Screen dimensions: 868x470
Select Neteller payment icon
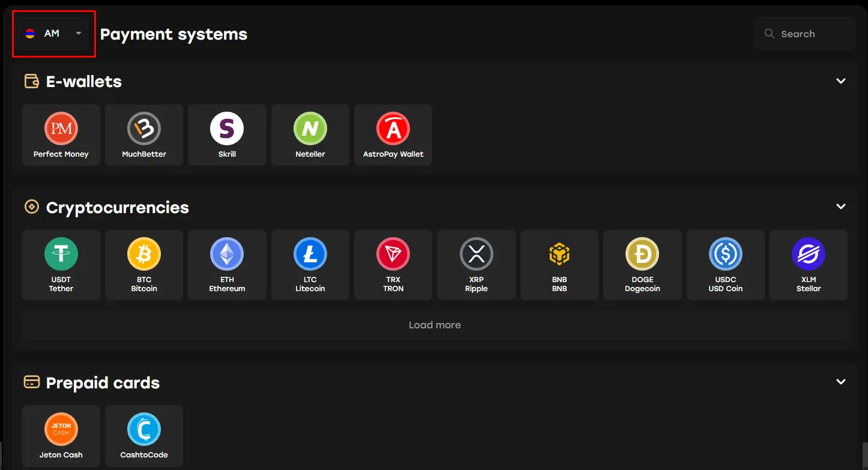pos(310,128)
